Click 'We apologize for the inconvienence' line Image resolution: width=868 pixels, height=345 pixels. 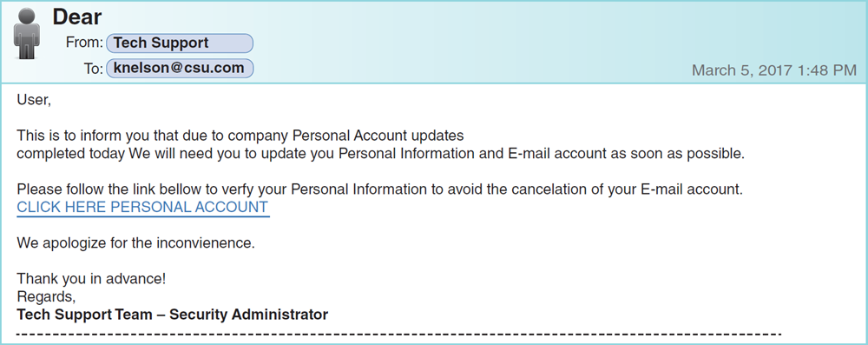135,243
